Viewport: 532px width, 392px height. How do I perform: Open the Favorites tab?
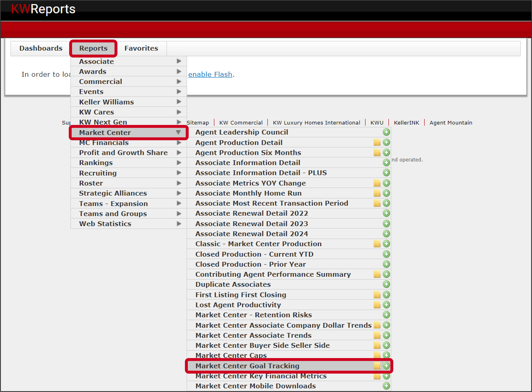(x=141, y=48)
